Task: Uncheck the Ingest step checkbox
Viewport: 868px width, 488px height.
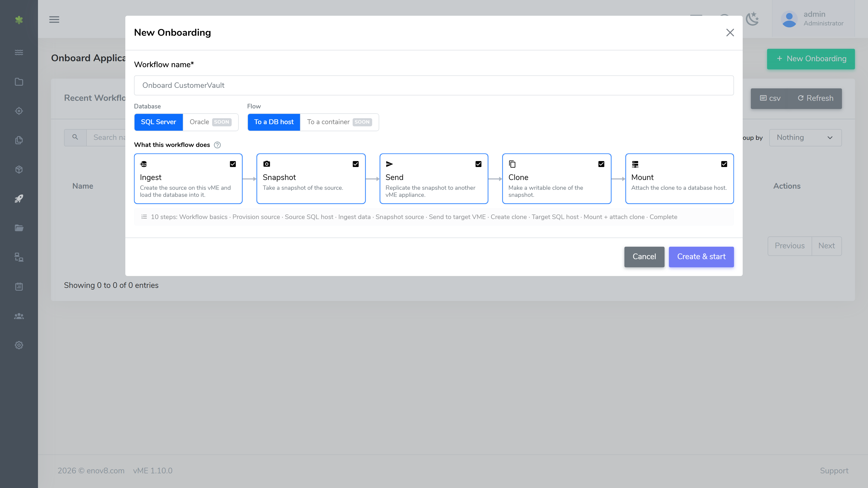Action: pyautogui.click(x=233, y=164)
